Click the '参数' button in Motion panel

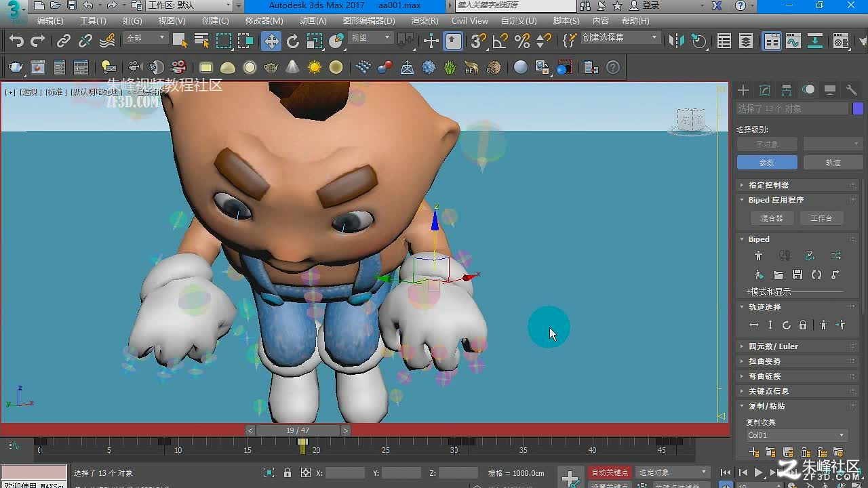point(767,163)
